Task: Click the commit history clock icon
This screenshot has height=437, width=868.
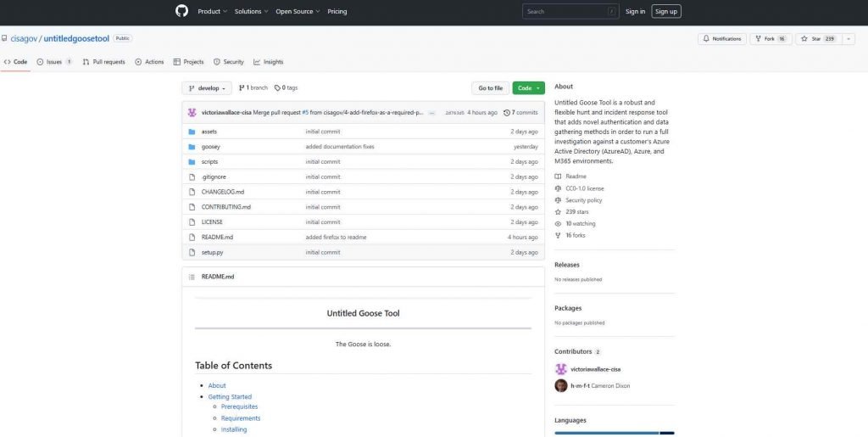Action: tap(507, 113)
